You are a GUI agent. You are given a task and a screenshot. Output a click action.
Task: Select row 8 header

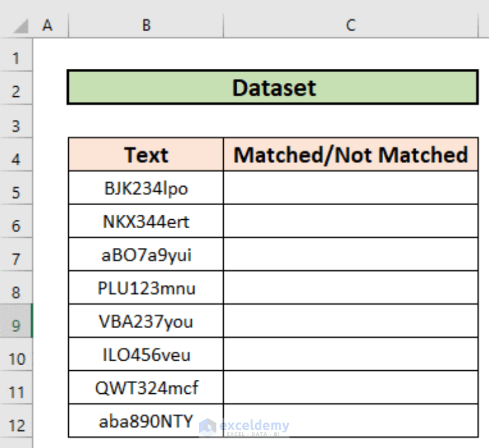pos(16,289)
